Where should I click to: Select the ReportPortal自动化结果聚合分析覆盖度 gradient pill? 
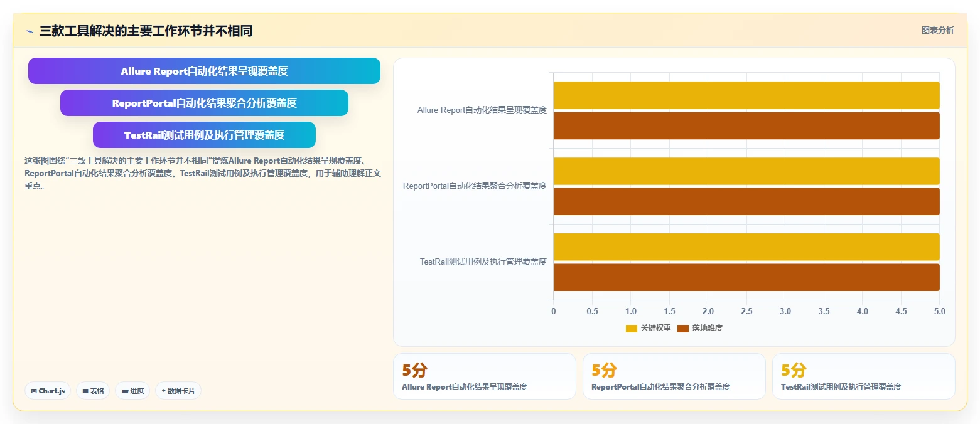point(204,103)
